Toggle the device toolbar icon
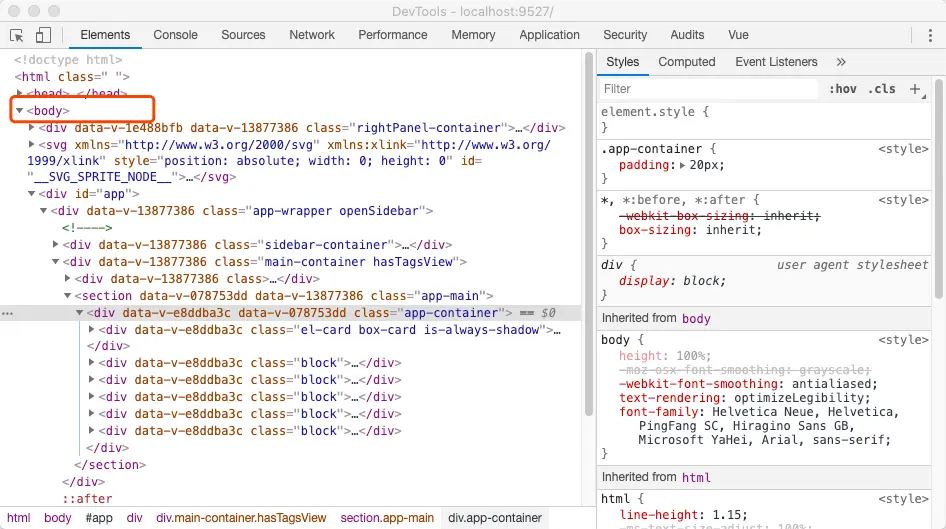 point(43,35)
